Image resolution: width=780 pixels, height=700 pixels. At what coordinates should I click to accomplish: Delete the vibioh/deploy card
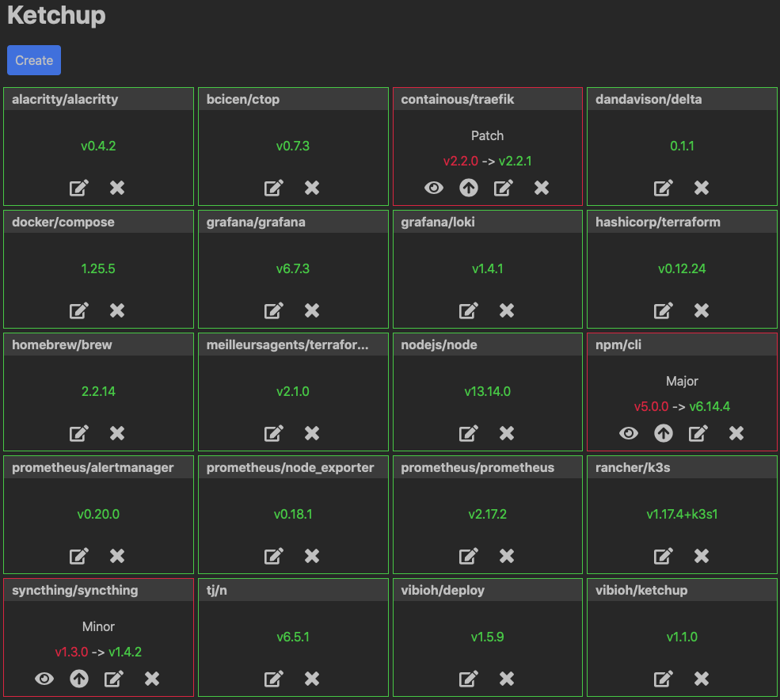click(x=507, y=679)
